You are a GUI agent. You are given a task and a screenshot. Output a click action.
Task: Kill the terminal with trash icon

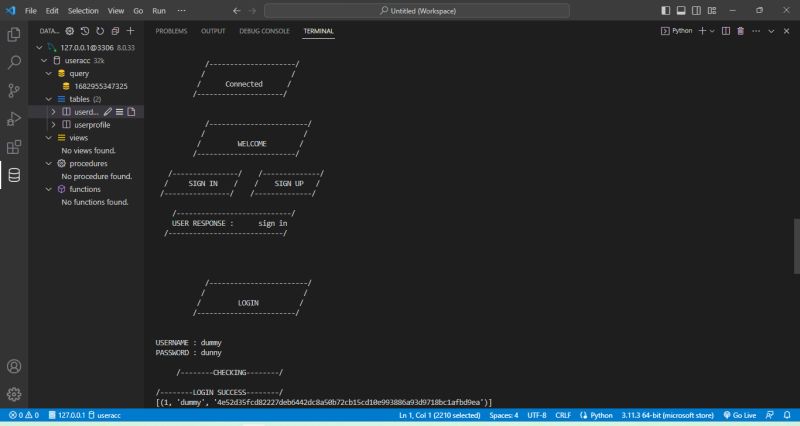741,31
